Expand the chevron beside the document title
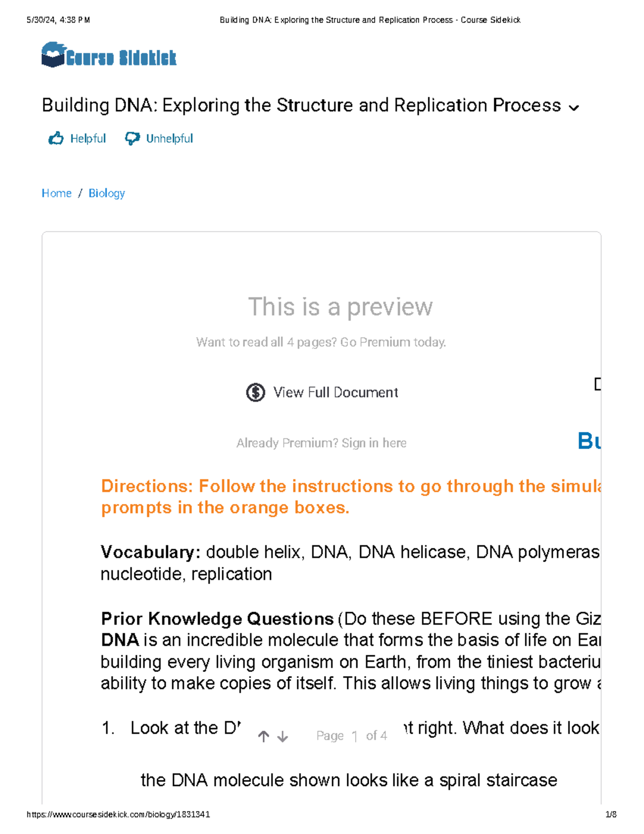Image resolution: width=644 pixels, height=834 pixels. (x=574, y=107)
